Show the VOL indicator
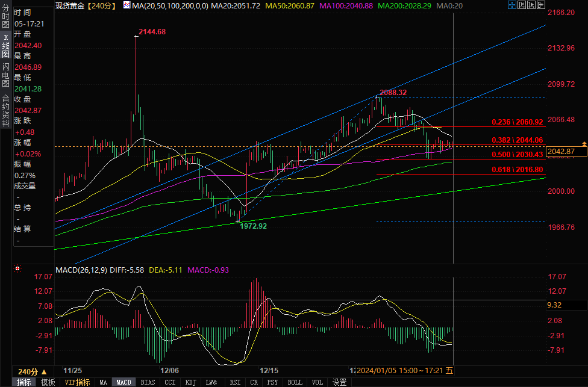Image resolution: width=588 pixels, height=387 pixels. tap(317, 382)
